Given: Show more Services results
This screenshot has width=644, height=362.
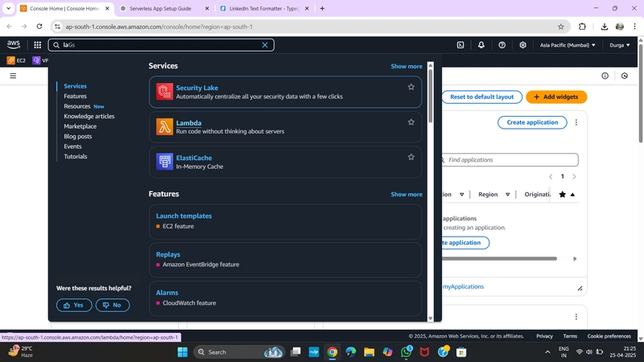Looking at the screenshot, I should click(407, 66).
